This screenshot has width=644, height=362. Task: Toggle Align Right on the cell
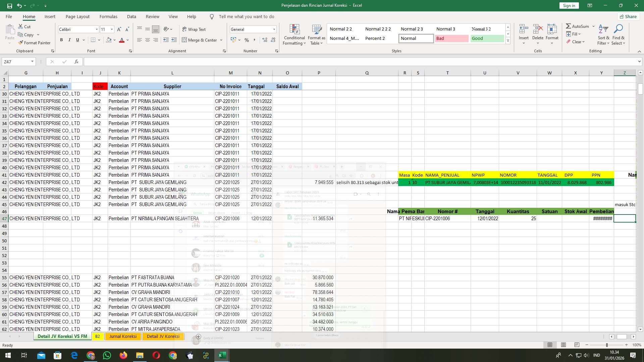tap(155, 40)
